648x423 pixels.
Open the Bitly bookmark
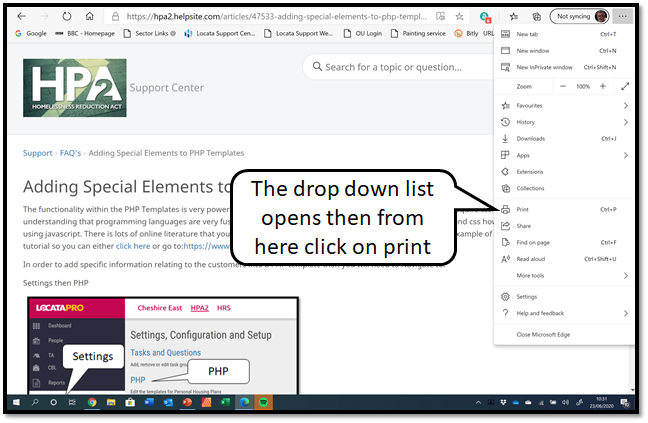pyautogui.click(x=466, y=33)
